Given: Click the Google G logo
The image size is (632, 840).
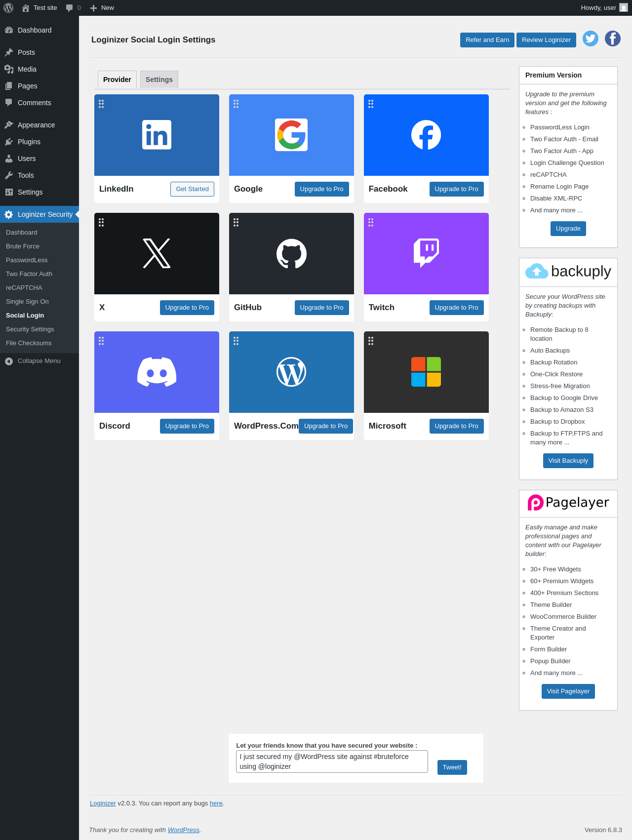Looking at the screenshot, I should pyautogui.click(x=291, y=135).
